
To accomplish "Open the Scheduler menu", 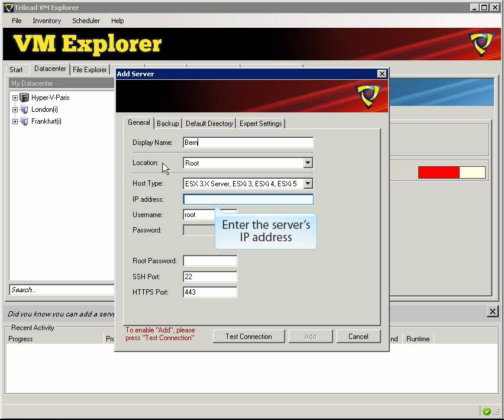I will point(86,21).
